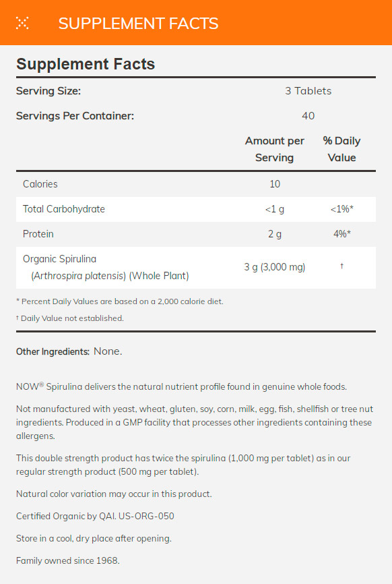Screen dimensions: 392x584
Task: Click the Amount per Serving column header
Action: 275,149
